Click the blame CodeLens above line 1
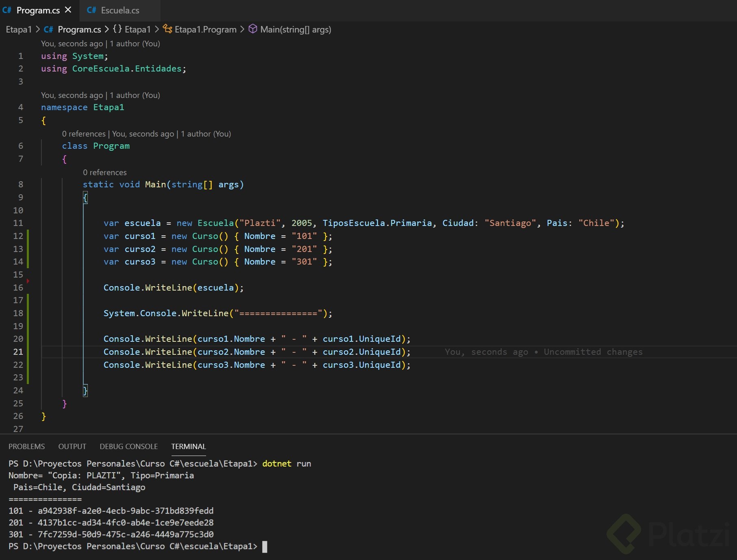This screenshot has width=737, height=560. 100,43
